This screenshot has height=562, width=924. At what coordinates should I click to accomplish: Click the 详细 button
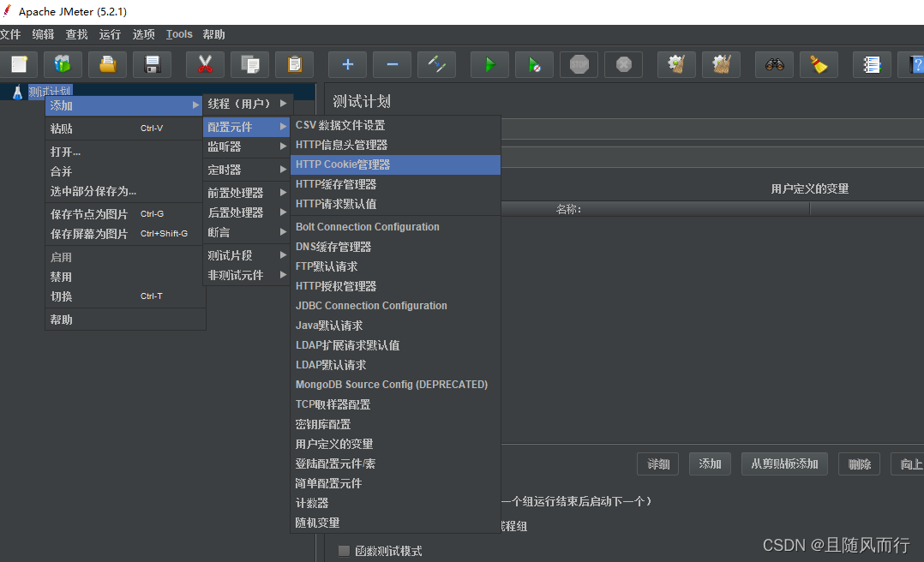[657, 463]
